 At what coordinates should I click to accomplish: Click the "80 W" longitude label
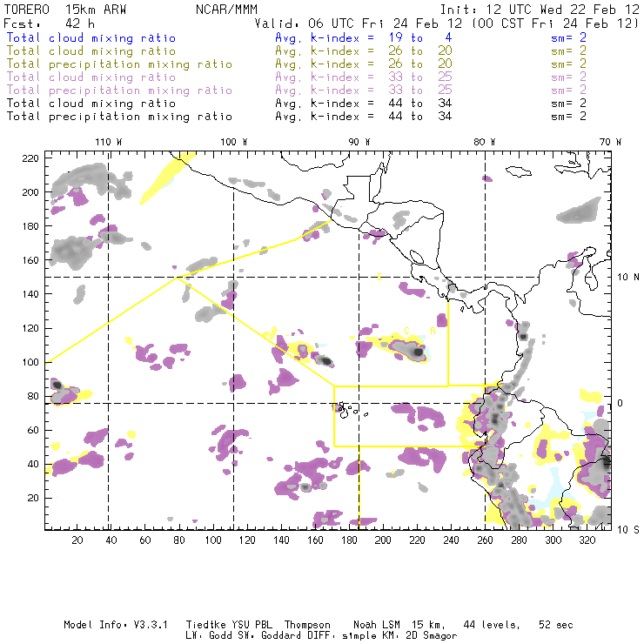tap(485, 142)
